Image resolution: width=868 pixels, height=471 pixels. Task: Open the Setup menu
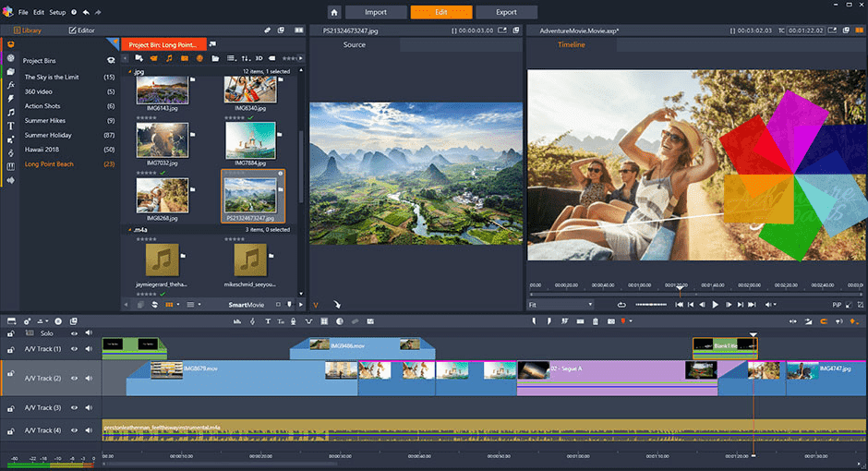[57, 13]
